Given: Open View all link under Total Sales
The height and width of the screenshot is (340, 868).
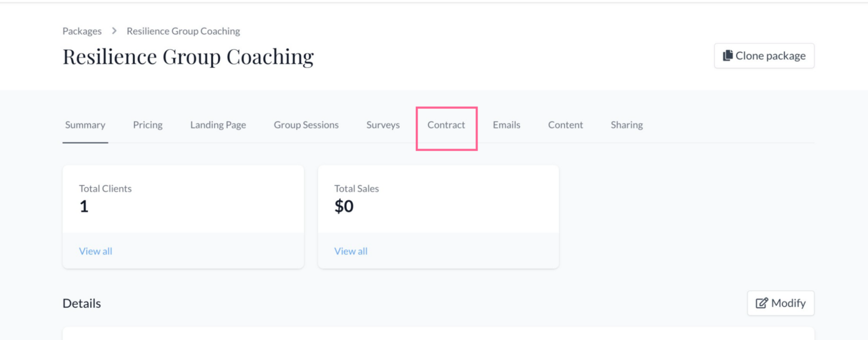Looking at the screenshot, I should [351, 251].
